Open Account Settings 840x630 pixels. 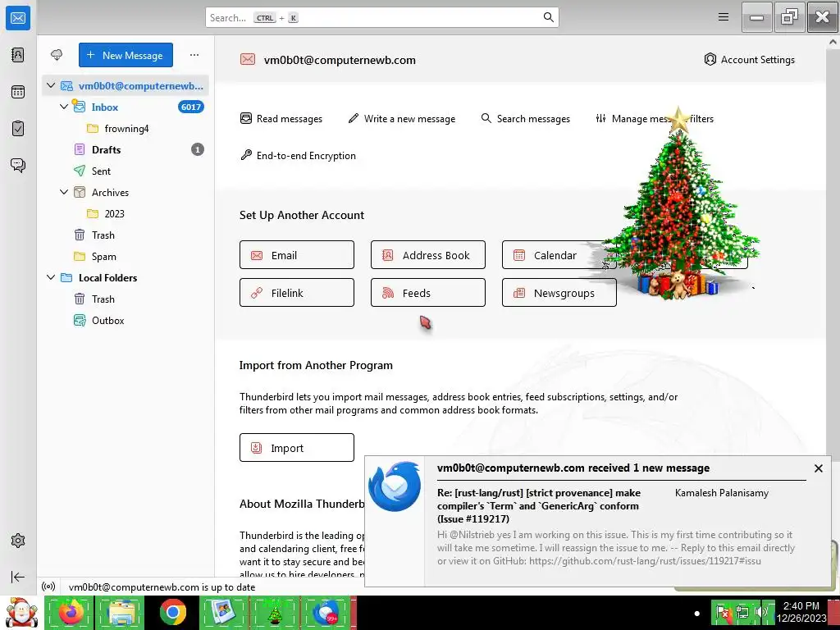750,59
